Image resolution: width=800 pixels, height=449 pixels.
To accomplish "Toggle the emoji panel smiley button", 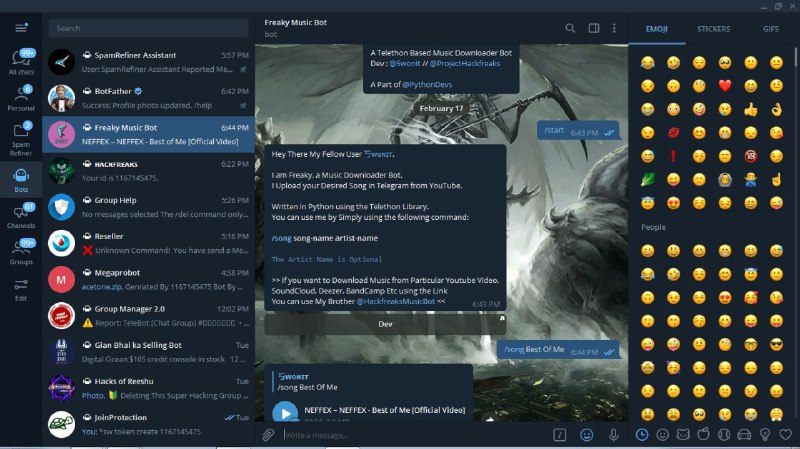I will [x=587, y=435].
